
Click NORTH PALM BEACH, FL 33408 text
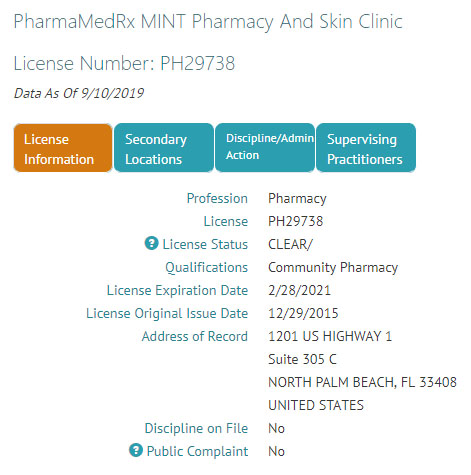[x=362, y=382]
